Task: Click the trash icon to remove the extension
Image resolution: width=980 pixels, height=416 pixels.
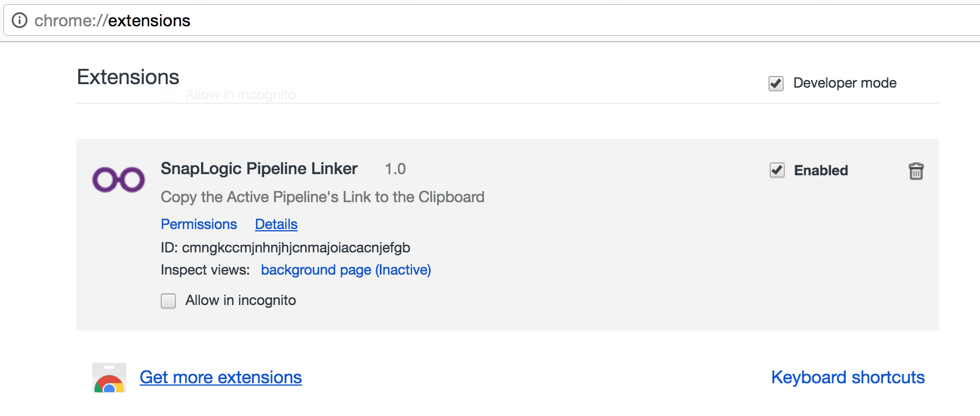Action: (x=916, y=171)
